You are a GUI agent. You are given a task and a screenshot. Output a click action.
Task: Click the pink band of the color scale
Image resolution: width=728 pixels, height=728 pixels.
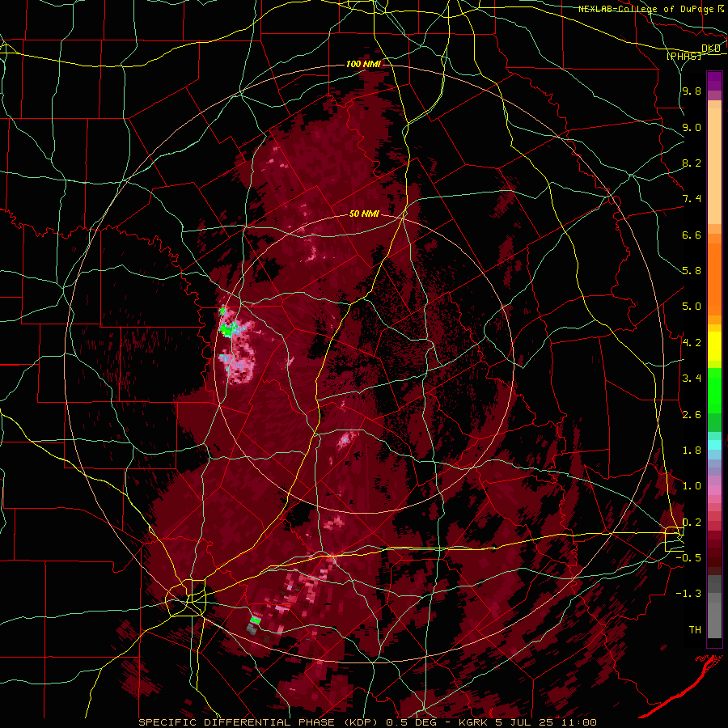pyautogui.click(x=714, y=490)
